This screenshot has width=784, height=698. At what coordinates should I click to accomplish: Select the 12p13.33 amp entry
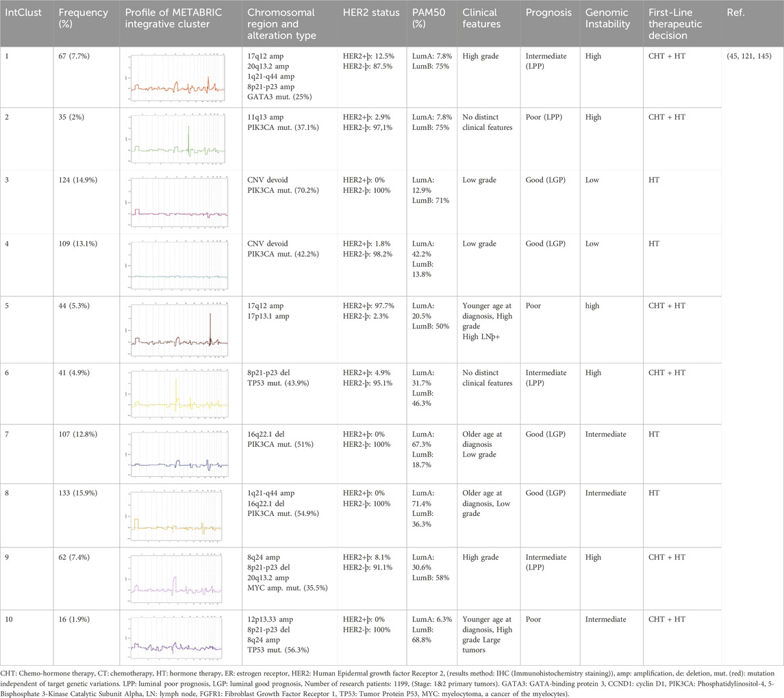click(x=270, y=619)
